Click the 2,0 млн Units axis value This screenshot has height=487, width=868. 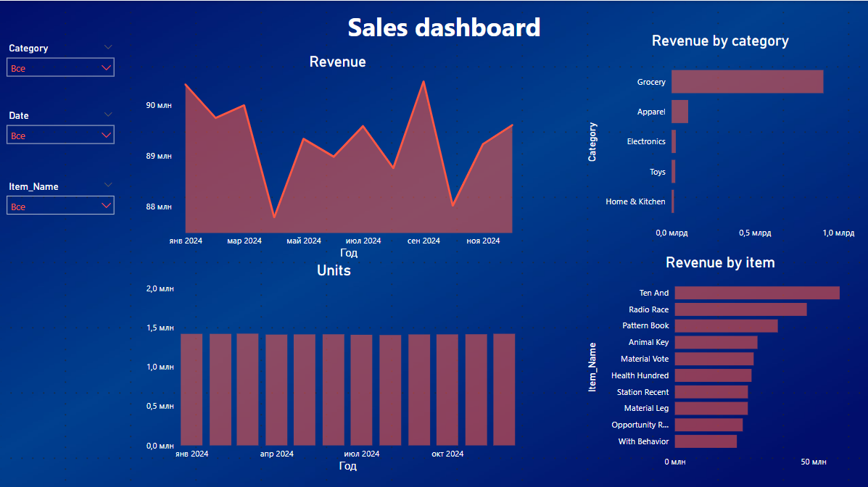[160, 288]
